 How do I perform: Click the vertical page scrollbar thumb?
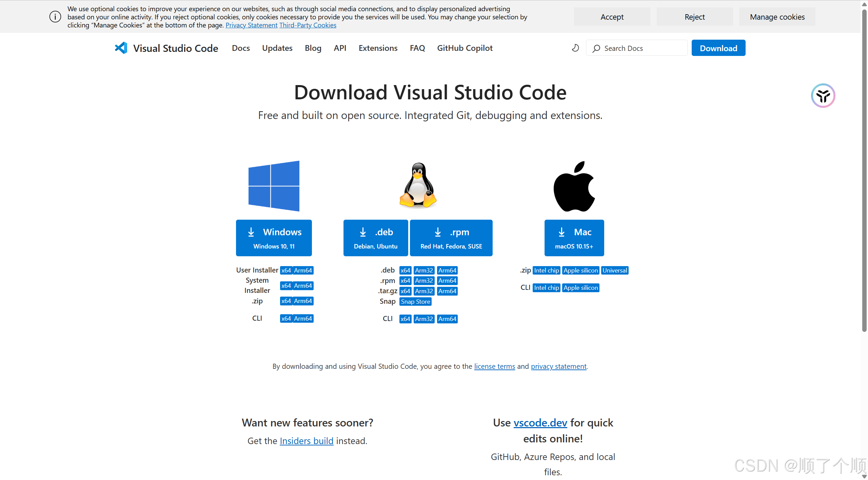pyautogui.click(x=864, y=171)
